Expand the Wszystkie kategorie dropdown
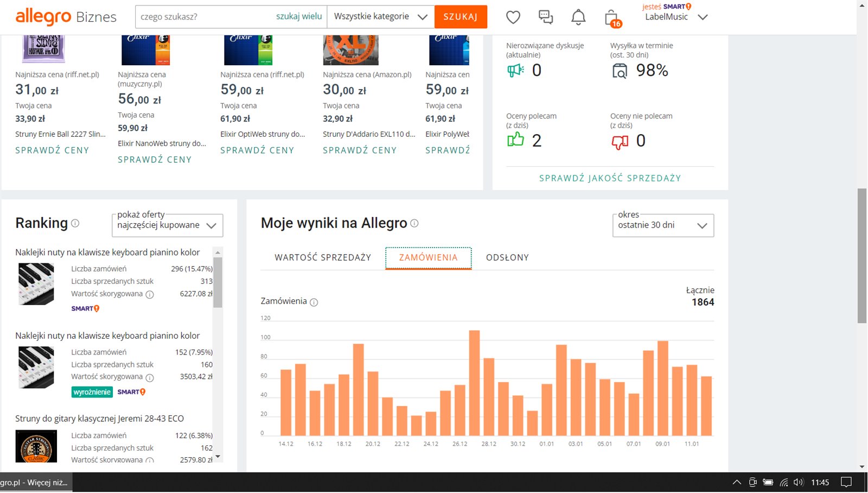 (380, 17)
